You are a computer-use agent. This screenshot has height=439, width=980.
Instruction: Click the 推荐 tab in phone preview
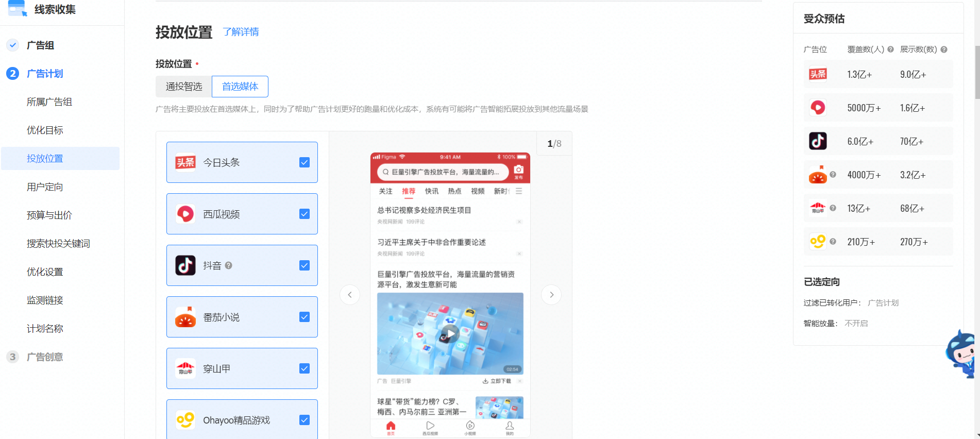409,191
